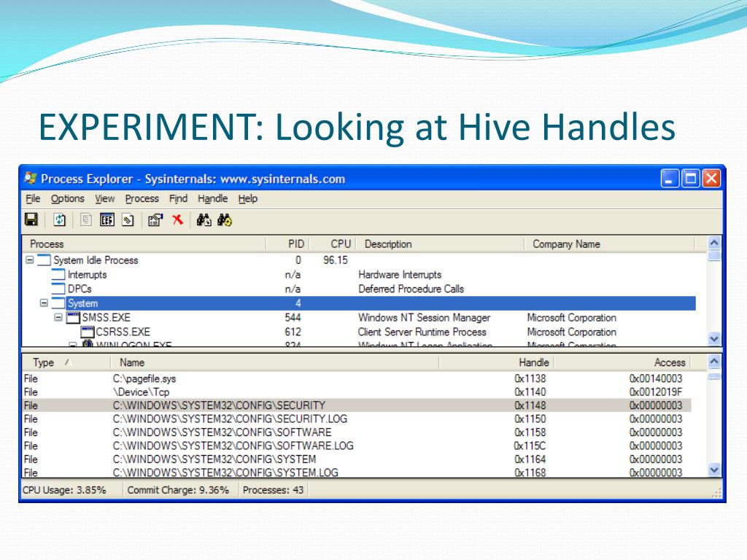Image resolution: width=747 pixels, height=560 pixels.
Task: Select the CONFIG\SECURITY handle row
Action: (x=357, y=405)
